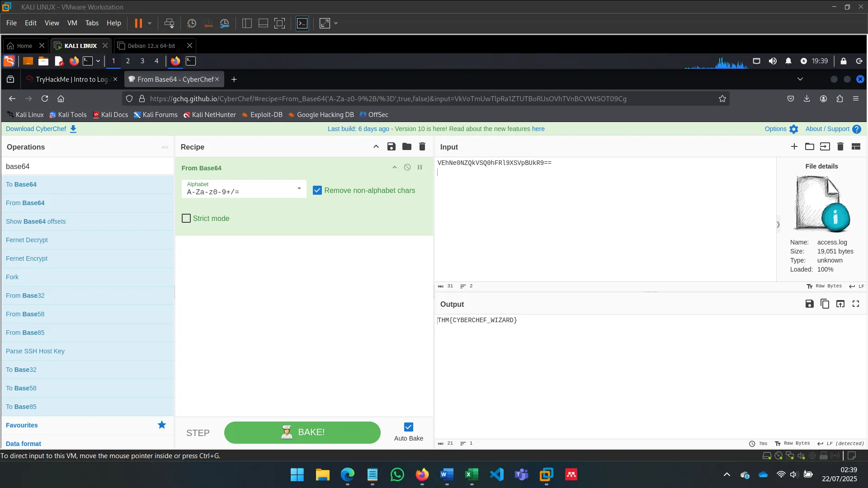Add a new input tab
The width and height of the screenshot is (868, 488).
coord(794,147)
